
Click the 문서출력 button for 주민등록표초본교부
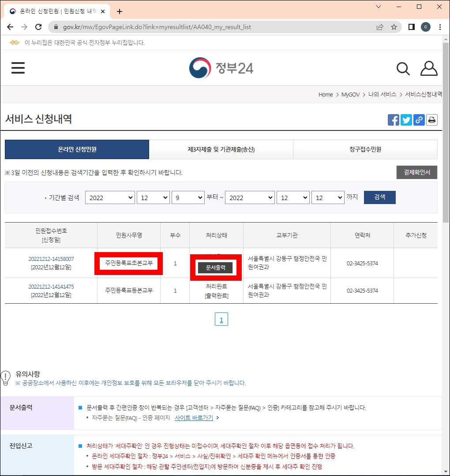tap(216, 268)
